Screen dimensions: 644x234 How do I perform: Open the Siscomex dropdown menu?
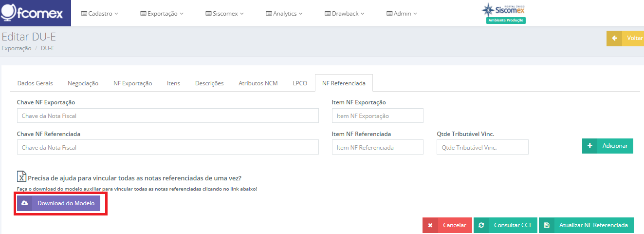click(225, 14)
